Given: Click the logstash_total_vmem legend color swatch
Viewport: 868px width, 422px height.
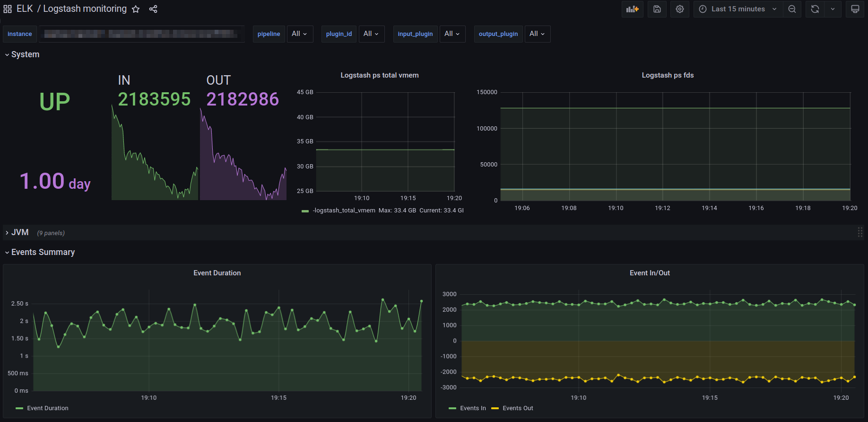Looking at the screenshot, I should point(305,211).
